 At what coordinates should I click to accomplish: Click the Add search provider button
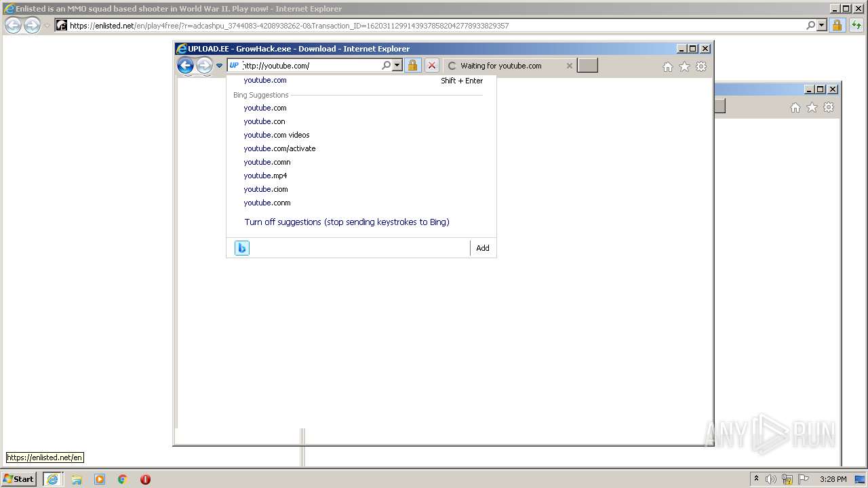point(483,248)
